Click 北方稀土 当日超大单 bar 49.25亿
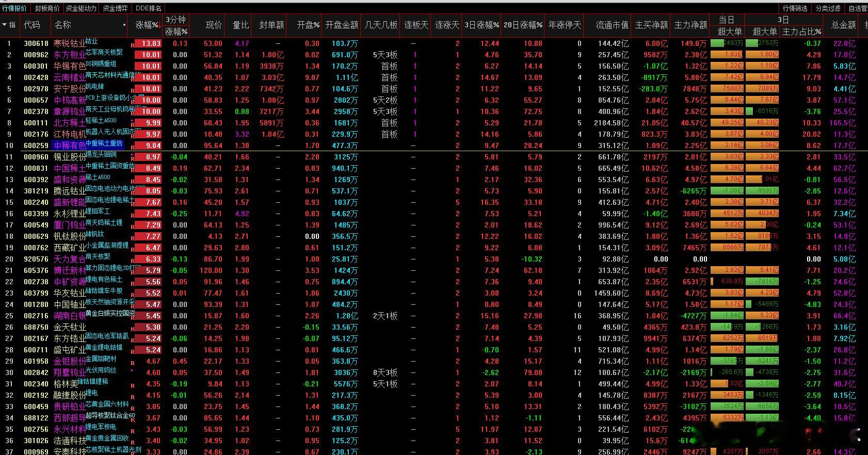This screenshot has height=455, width=868. (x=727, y=123)
